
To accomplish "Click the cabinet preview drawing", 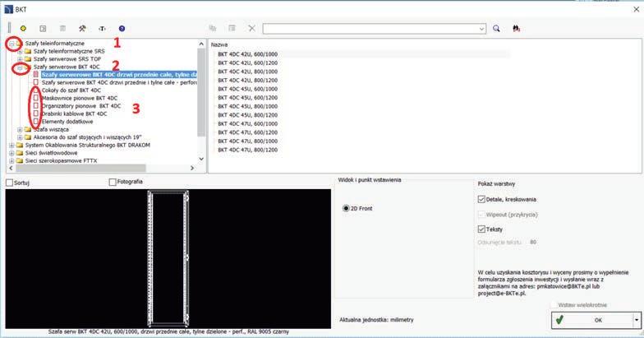I will [x=168, y=258].
